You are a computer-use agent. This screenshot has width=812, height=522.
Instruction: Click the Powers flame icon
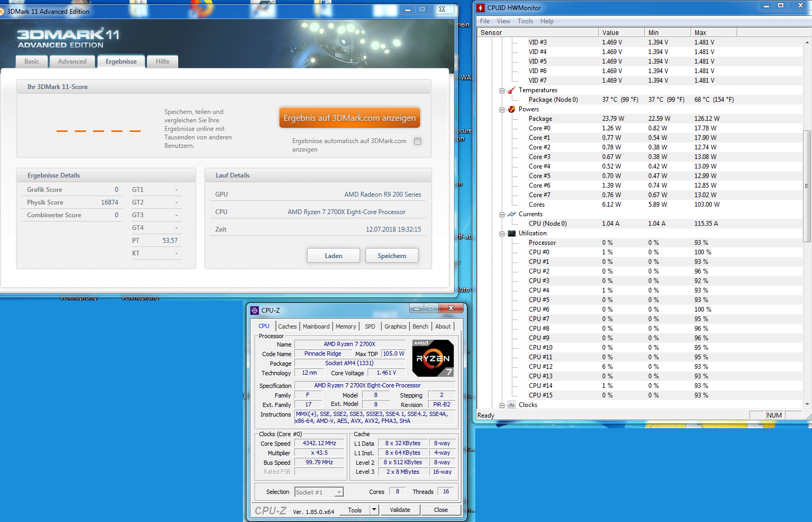512,109
